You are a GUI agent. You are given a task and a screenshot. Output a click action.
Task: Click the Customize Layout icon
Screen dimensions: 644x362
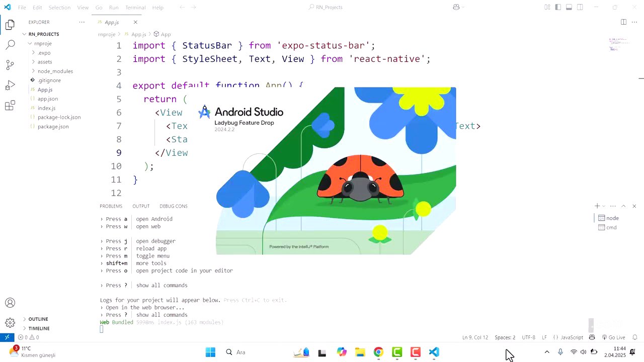547,7
